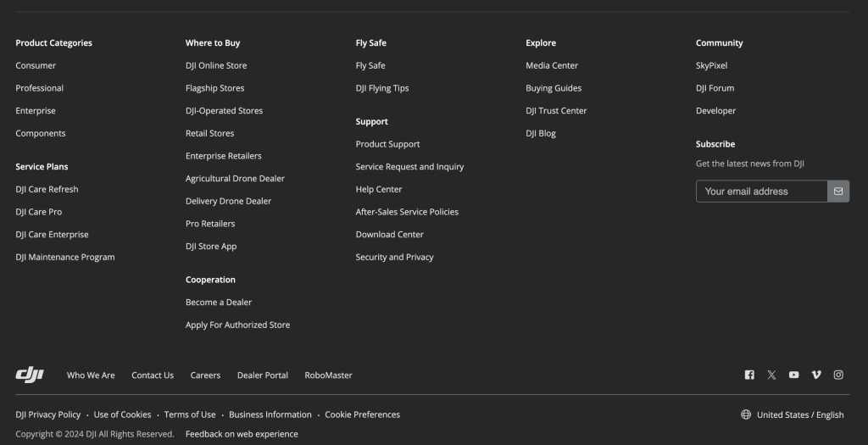The height and width of the screenshot is (445, 868).
Task: Open Security and Privacy link
Action: (x=395, y=258)
